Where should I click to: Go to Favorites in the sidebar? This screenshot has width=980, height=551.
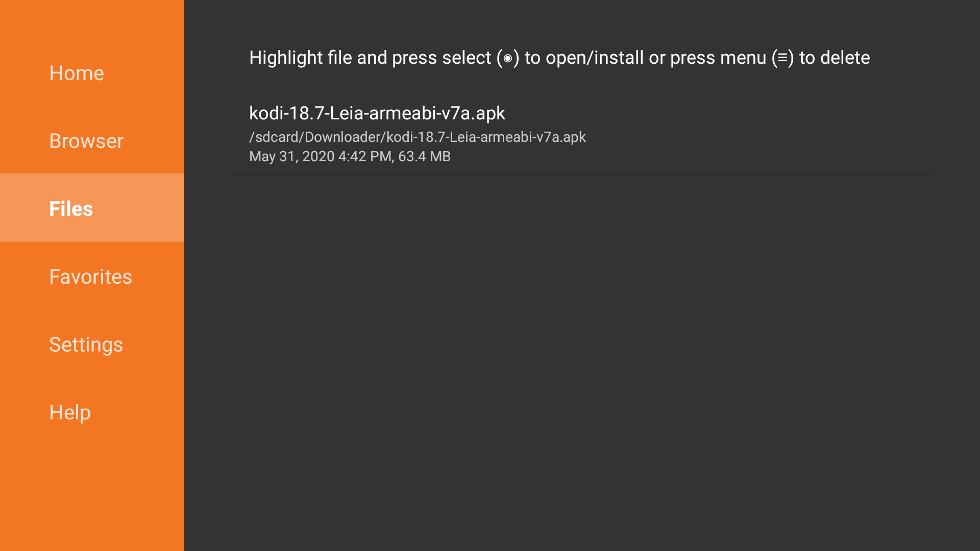click(x=90, y=277)
